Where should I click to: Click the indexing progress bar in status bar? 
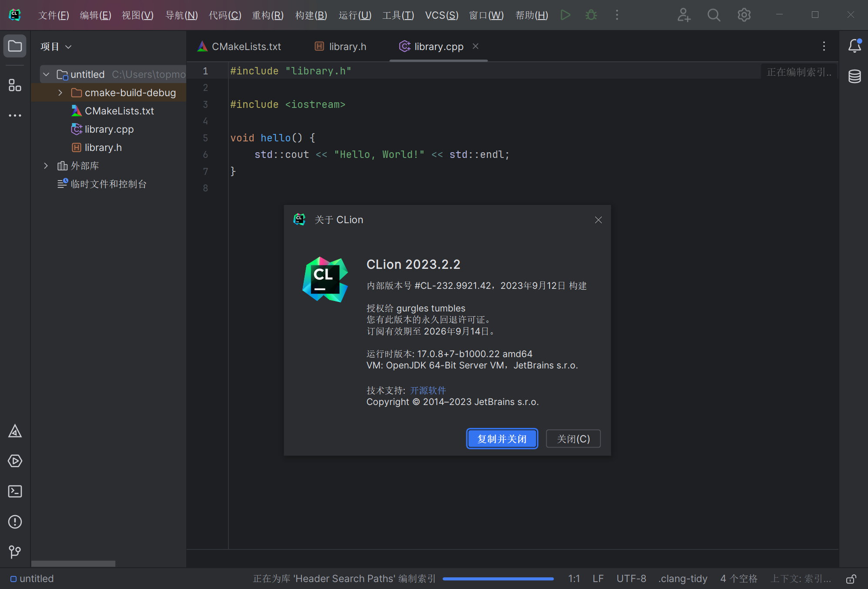[x=498, y=579]
